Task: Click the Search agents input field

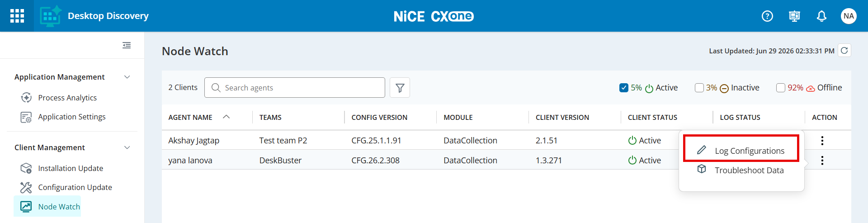Action: point(295,88)
